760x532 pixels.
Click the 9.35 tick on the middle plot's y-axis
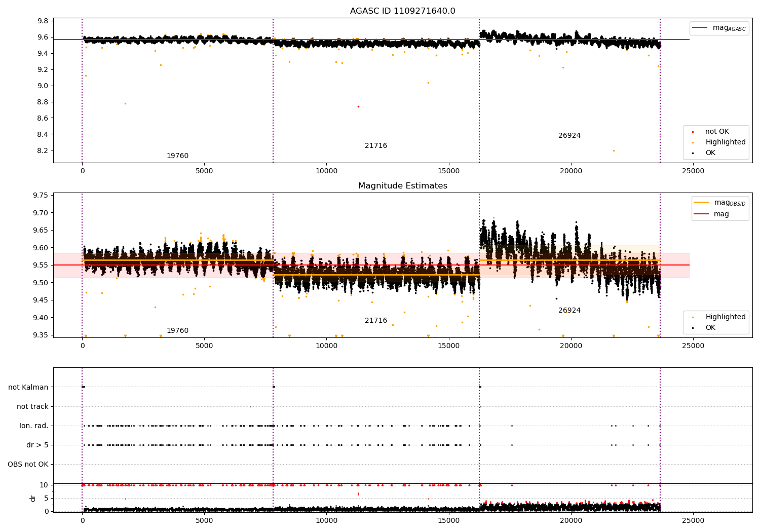[x=41, y=335]
